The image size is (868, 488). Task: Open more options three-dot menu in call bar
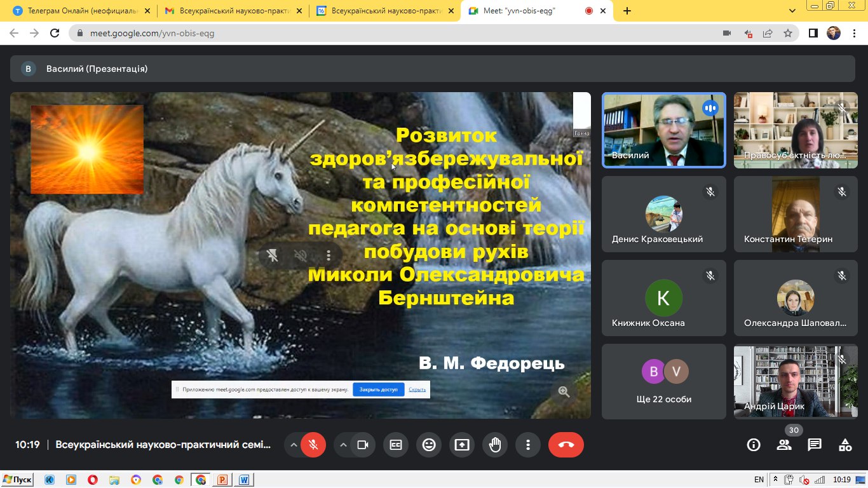[x=528, y=445]
